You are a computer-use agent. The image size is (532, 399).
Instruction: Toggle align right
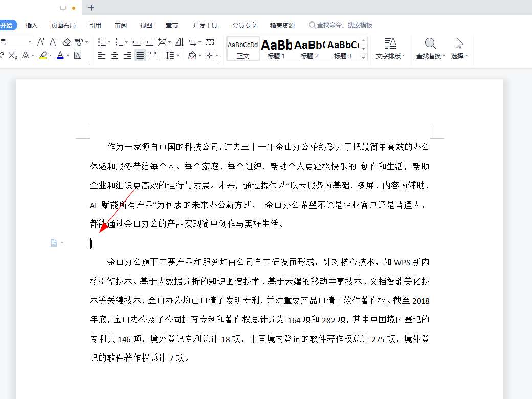[x=127, y=55]
